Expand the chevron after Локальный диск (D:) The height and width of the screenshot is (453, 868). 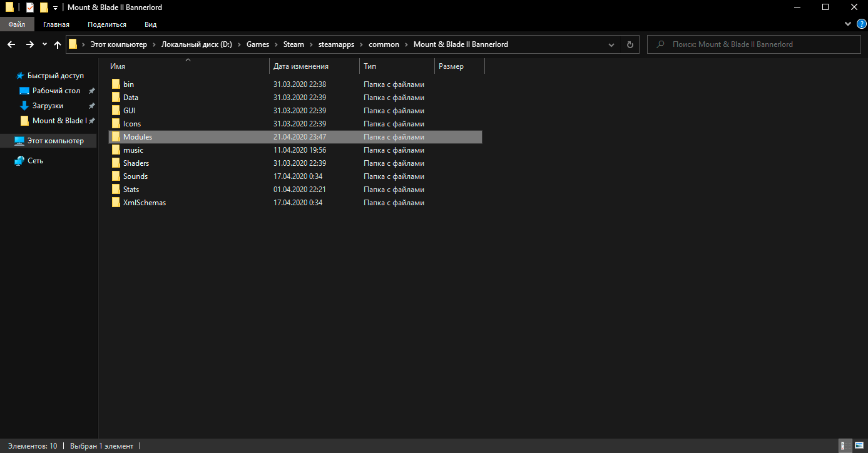click(239, 44)
